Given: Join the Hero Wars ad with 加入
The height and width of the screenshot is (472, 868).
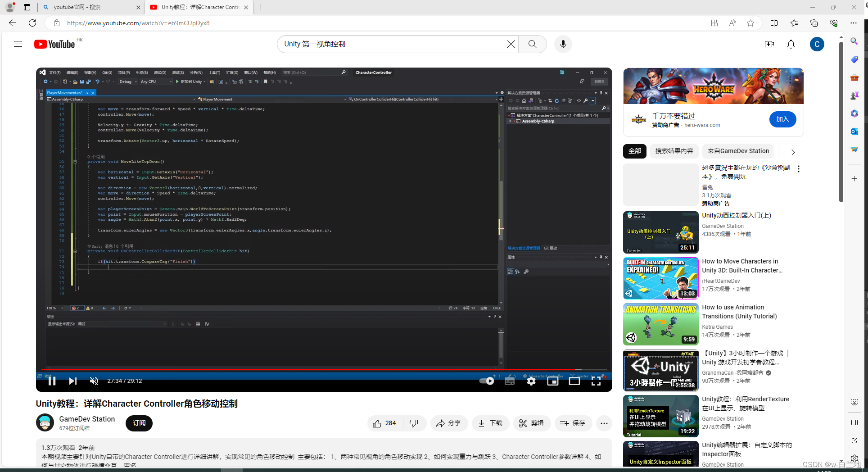Looking at the screenshot, I should pos(782,119).
